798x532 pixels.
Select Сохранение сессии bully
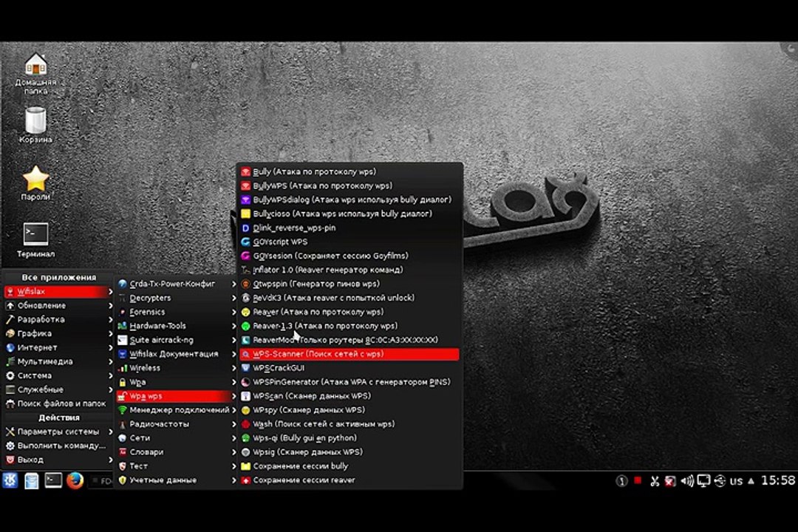click(x=349, y=465)
